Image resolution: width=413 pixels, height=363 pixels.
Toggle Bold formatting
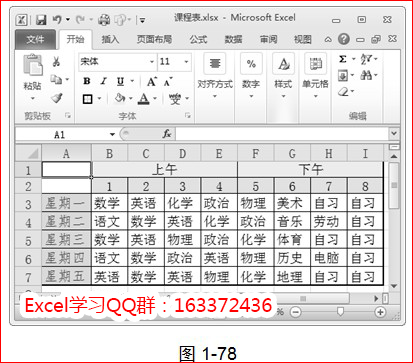[87, 81]
